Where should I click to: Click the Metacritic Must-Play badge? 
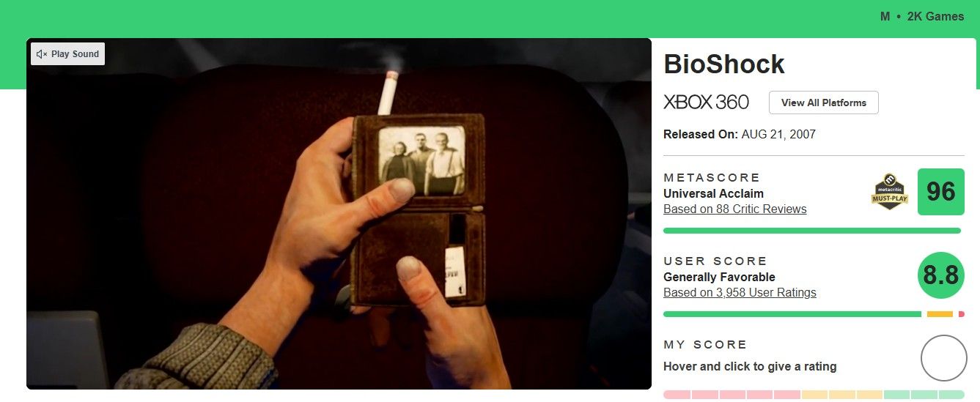[890, 192]
